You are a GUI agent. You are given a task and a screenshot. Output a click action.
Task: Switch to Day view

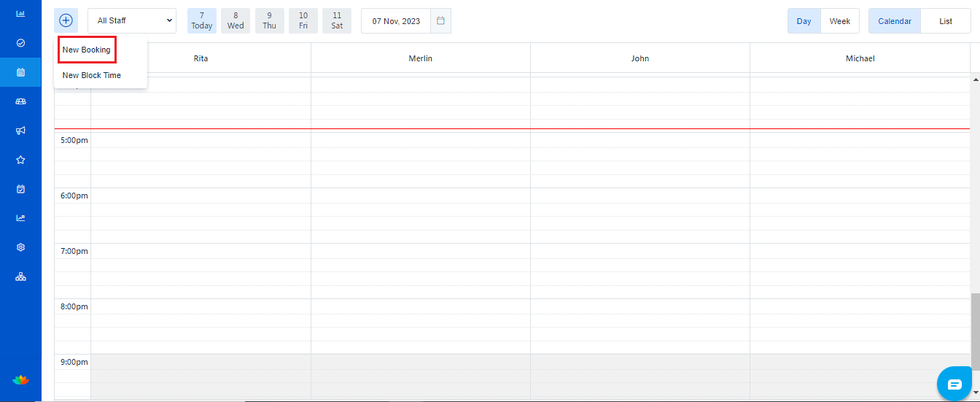(x=804, y=21)
